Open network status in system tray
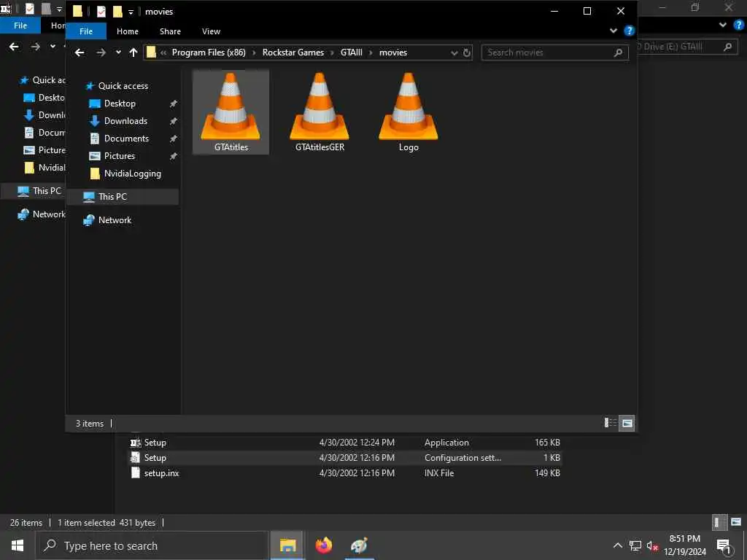 [635, 545]
